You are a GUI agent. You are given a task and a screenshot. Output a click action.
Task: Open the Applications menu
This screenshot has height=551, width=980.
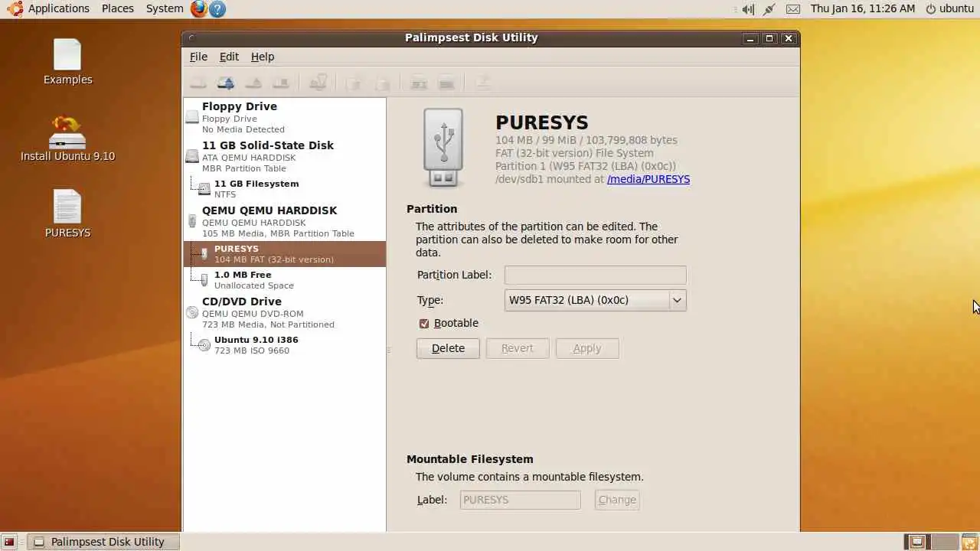59,8
